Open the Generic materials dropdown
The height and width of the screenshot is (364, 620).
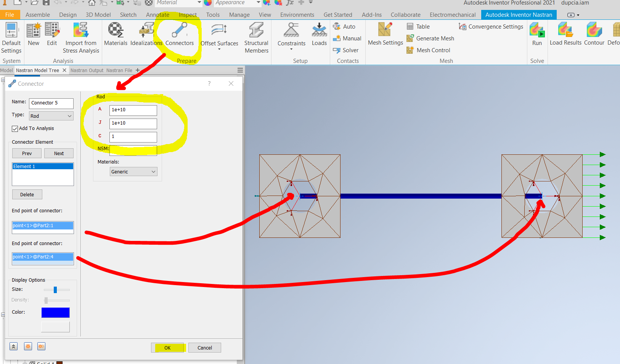click(133, 172)
